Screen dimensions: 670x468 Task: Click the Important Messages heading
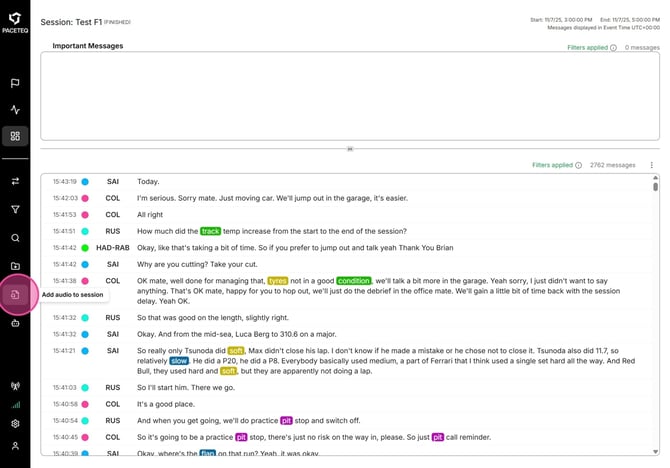(x=88, y=46)
